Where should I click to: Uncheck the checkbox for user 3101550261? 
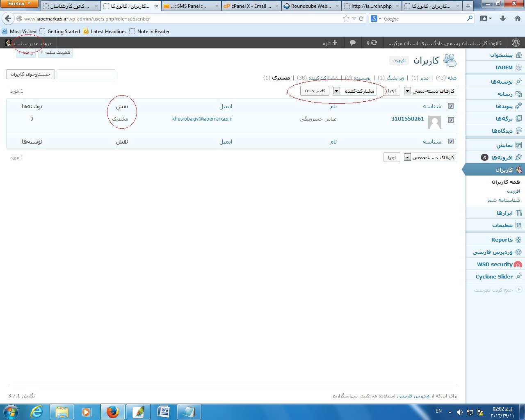point(451,120)
